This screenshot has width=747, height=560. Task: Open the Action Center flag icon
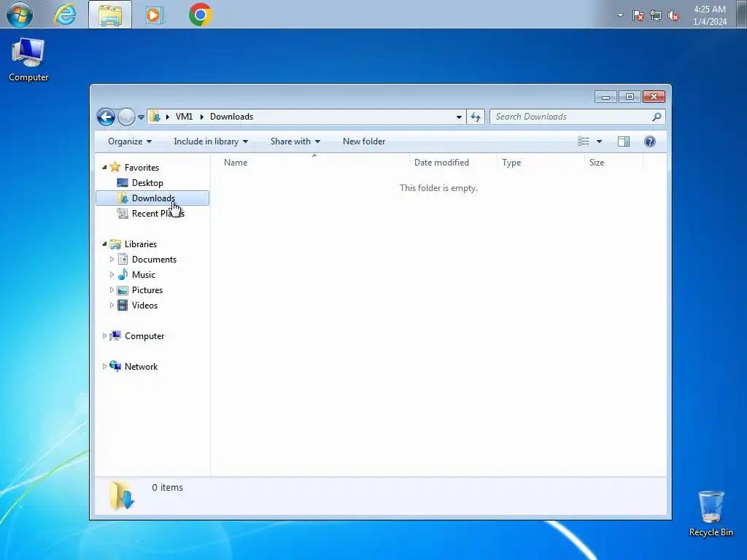pyautogui.click(x=638, y=16)
